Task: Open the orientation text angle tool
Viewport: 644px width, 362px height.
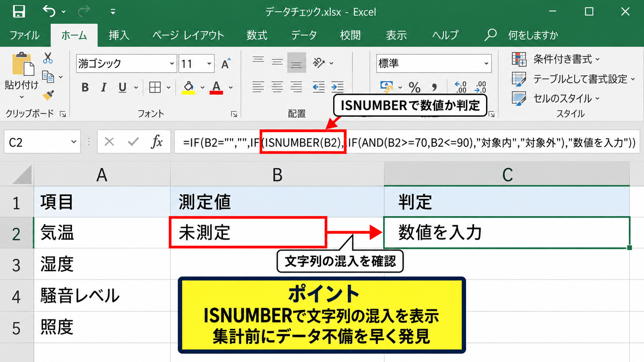Action: tap(319, 63)
